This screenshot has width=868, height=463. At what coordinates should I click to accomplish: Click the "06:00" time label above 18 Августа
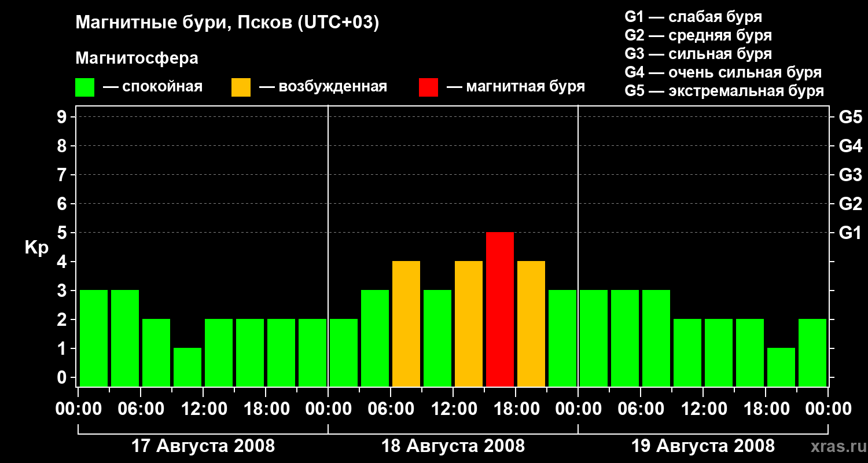point(391,409)
